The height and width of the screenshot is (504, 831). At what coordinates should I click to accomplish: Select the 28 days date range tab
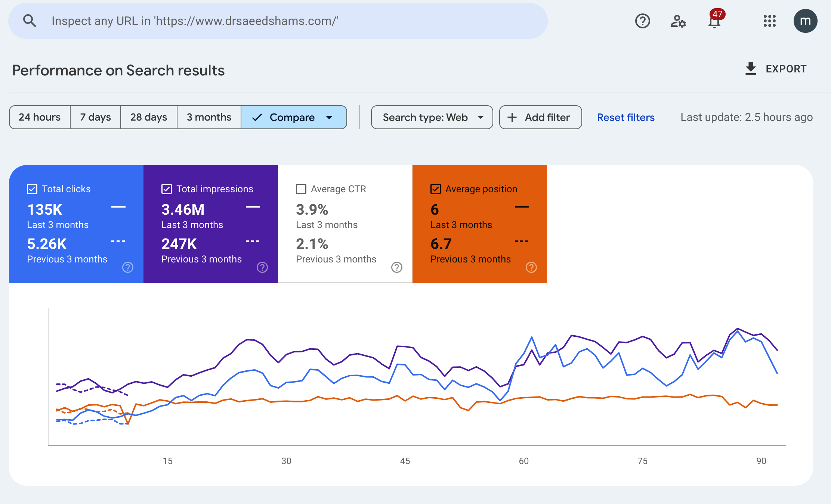[x=148, y=117]
